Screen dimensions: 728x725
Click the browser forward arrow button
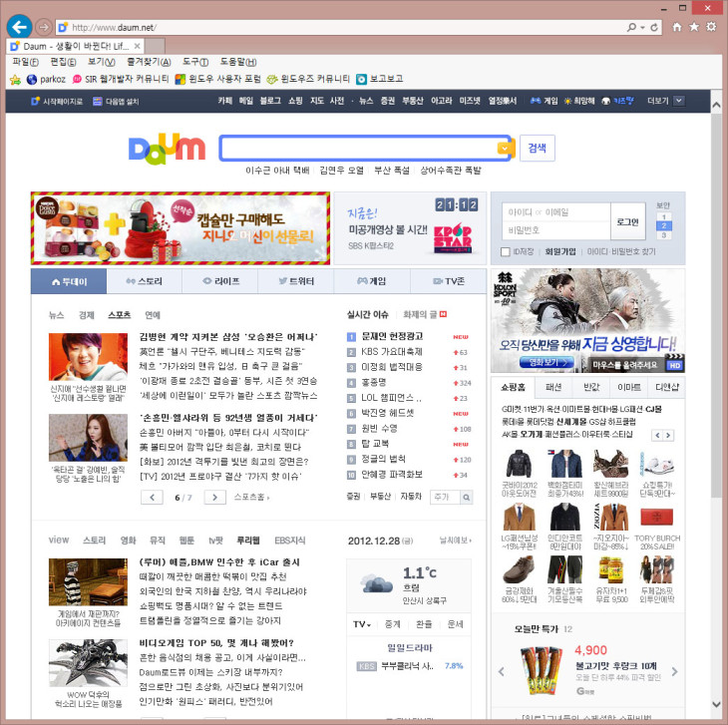[44, 27]
